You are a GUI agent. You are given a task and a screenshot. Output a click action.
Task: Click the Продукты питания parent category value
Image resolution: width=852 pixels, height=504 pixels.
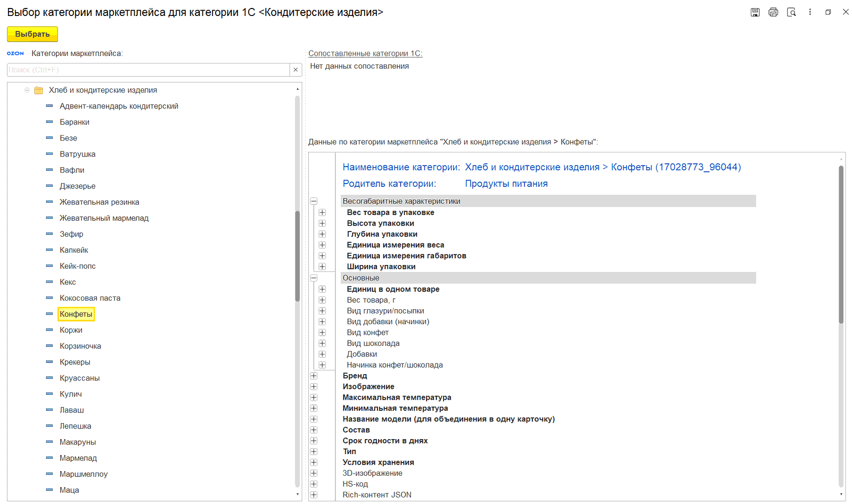[506, 184]
